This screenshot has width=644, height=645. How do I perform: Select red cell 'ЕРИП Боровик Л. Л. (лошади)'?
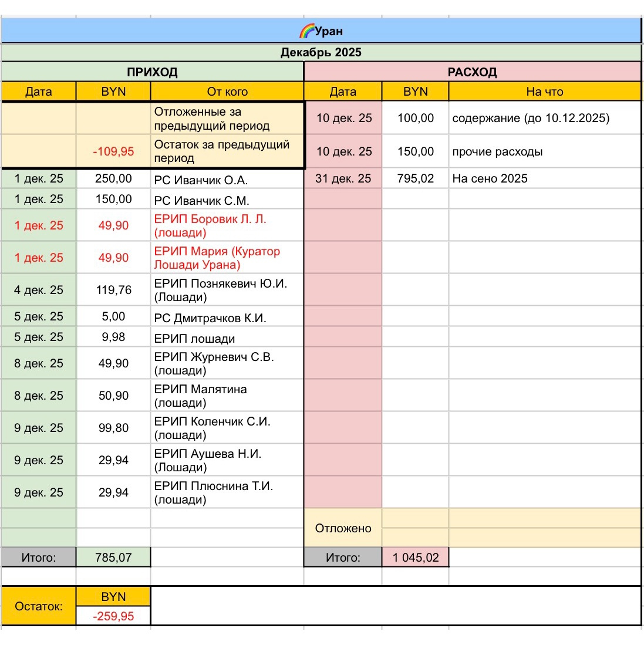(227, 225)
